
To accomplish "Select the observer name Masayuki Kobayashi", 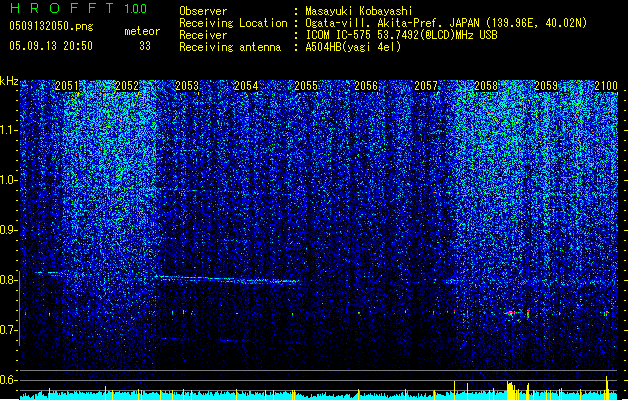I will (358, 11).
